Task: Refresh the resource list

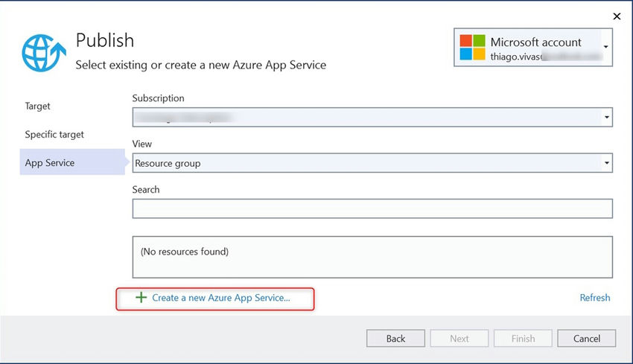Action: 595,298
